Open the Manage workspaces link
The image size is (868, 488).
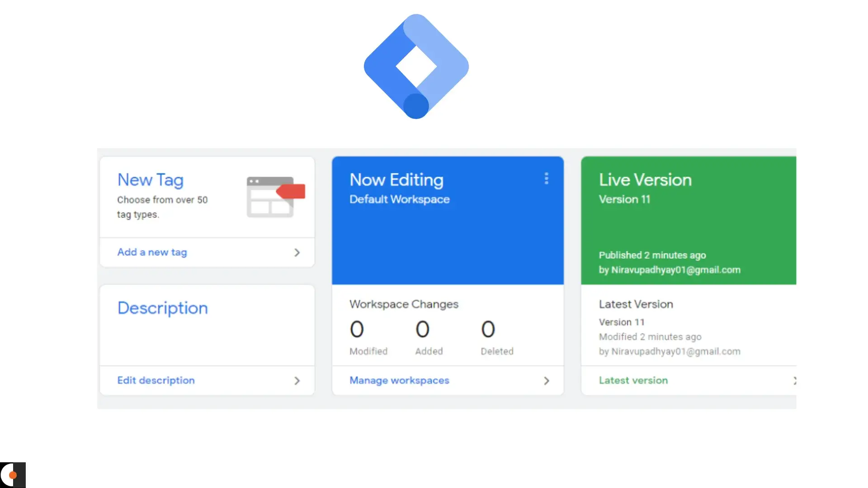coord(399,380)
